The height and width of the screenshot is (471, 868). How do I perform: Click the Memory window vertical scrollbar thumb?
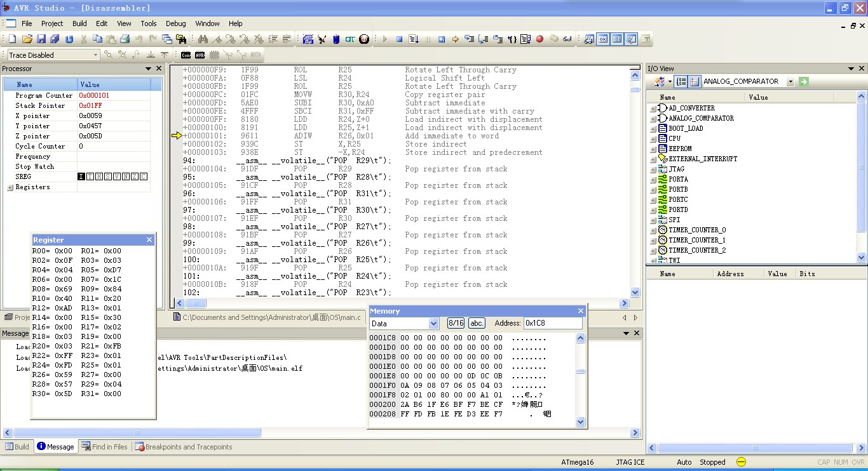581,372
